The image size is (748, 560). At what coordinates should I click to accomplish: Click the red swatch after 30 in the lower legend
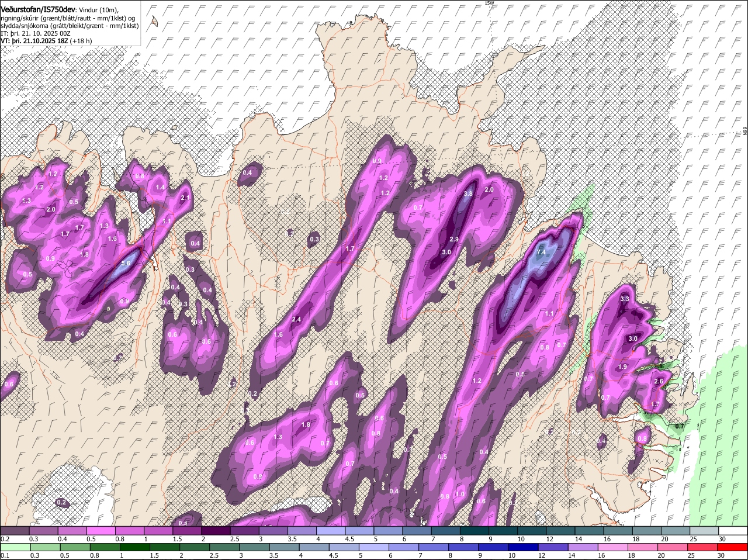click(733, 547)
